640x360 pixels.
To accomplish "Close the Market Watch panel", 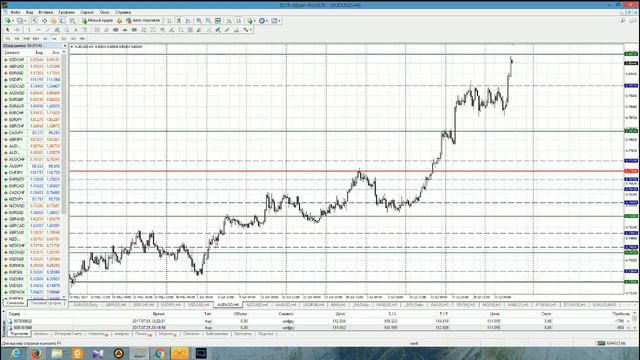I will 64,46.
